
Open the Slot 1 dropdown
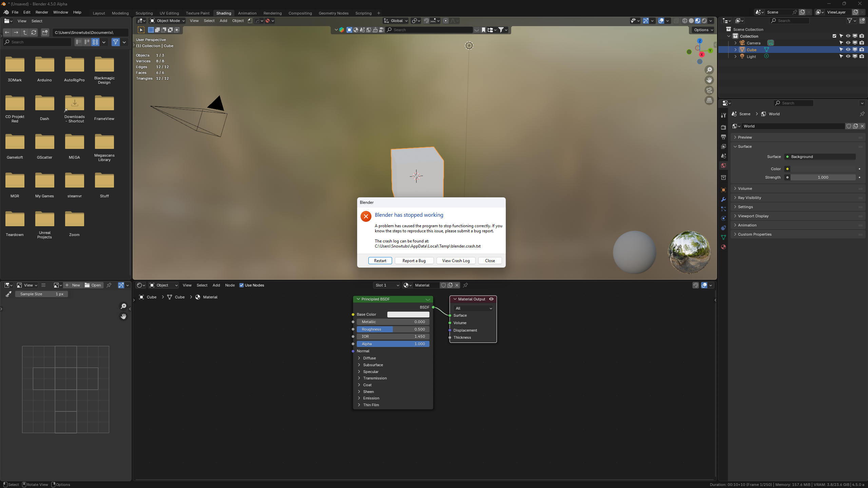click(387, 285)
